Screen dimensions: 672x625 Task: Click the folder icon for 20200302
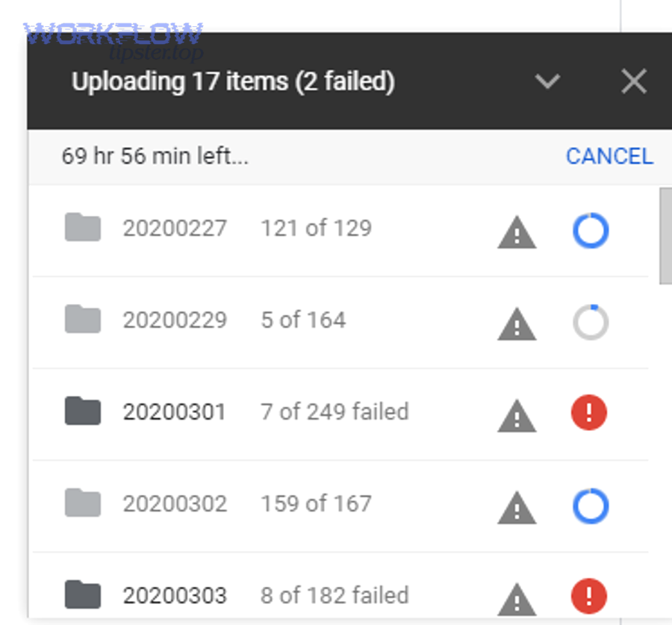[x=82, y=503]
